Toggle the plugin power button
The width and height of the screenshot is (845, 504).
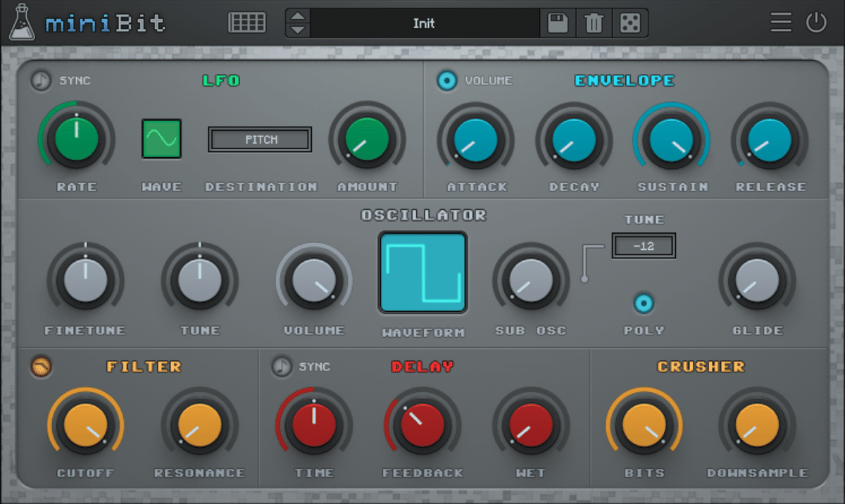tap(816, 23)
